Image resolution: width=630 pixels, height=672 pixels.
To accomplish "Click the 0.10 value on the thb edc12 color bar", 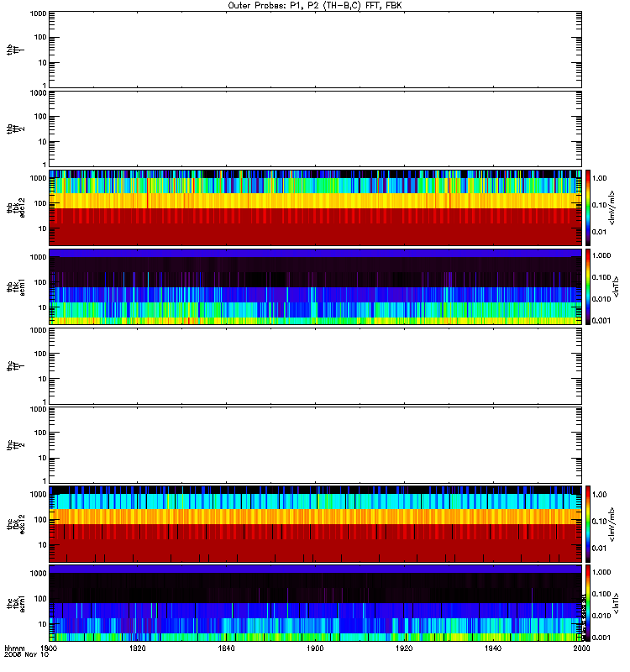I will pos(599,205).
